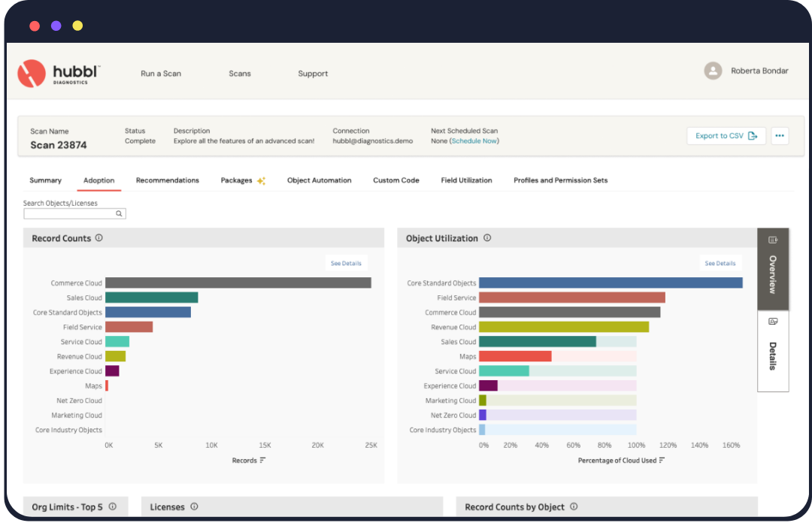Open Object Utilization info icon
This screenshot has width=812, height=526.
click(487, 237)
